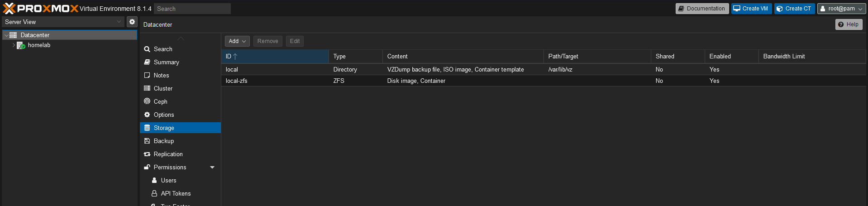Click the Create CT button
Screen dimensions: 868x206
pyautogui.click(x=794, y=9)
